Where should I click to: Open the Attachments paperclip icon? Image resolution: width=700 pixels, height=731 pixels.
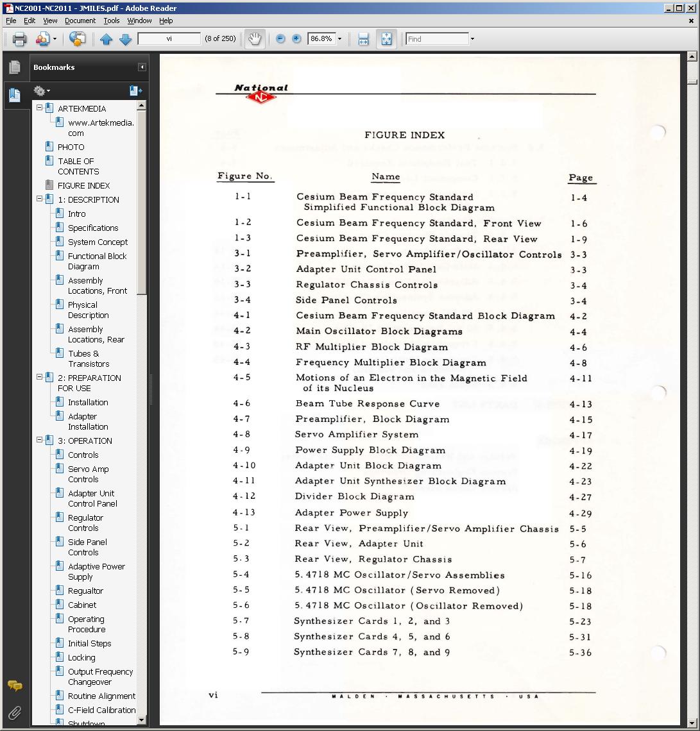[x=15, y=713]
